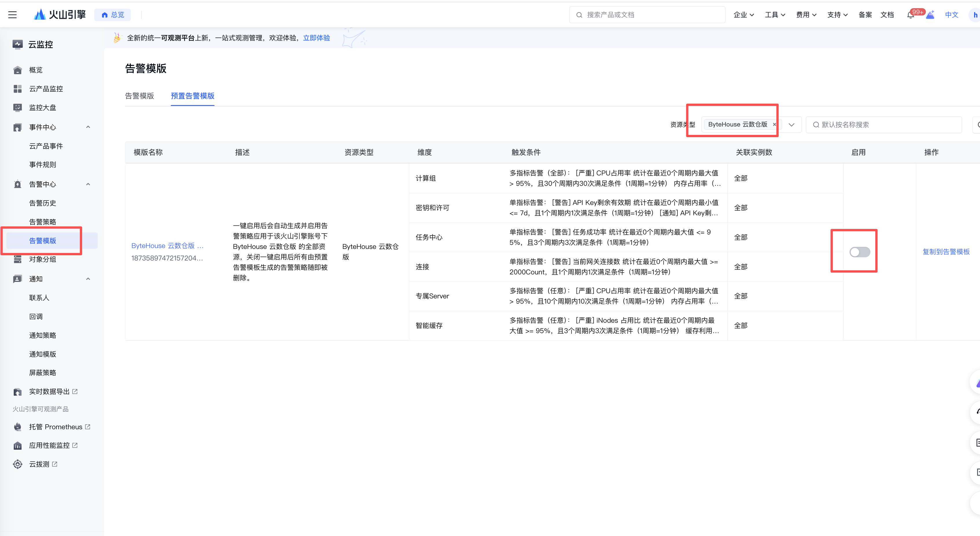This screenshot has height=536, width=980.
Task: Open 云拨测 external link icon
Action: point(55,464)
